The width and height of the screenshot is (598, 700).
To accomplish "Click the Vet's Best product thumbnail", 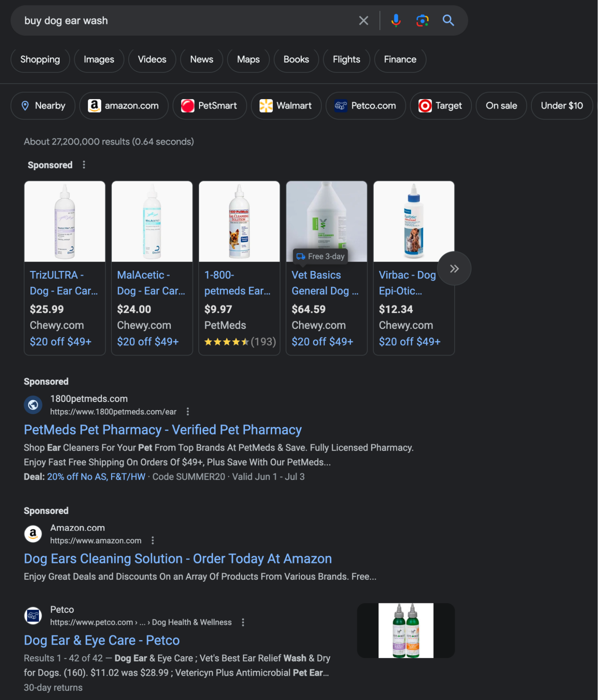I will tap(406, 630).
